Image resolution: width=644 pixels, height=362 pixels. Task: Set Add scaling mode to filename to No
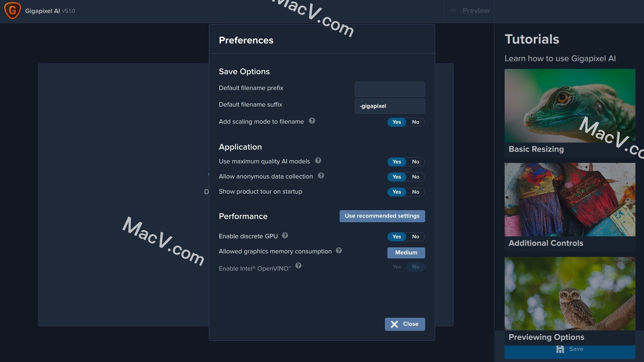click(415, 122)
